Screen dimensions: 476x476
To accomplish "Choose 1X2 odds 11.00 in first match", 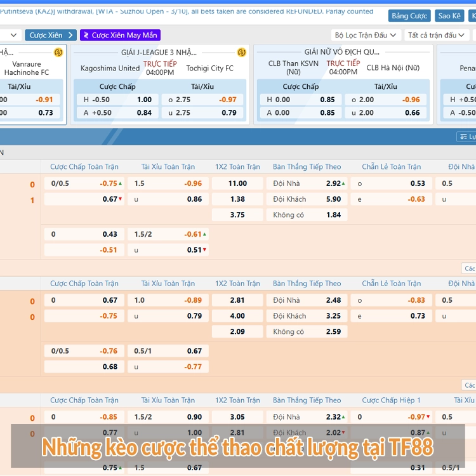I will 237,183.
